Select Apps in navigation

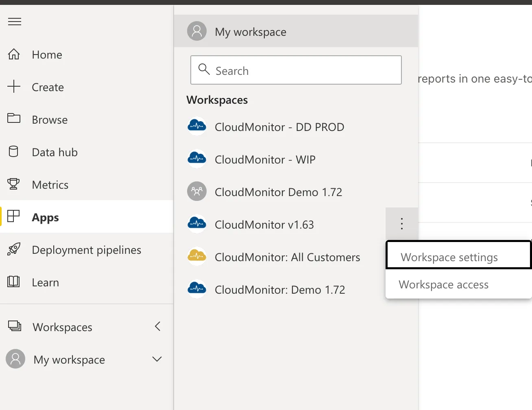pos(87,216)
